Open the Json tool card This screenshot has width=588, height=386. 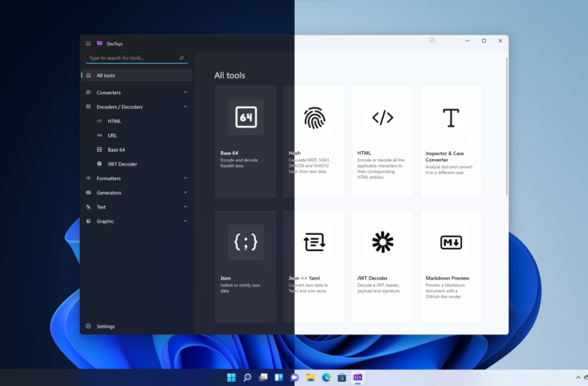(246, 266)
